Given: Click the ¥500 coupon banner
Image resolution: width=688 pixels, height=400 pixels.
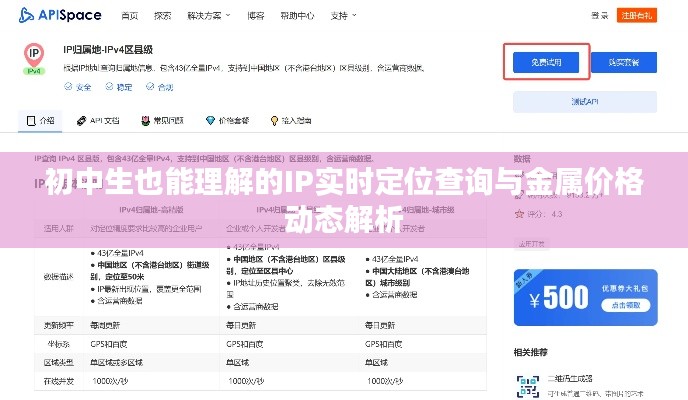Looking at the screenshot, I should (x=584, y=298).
